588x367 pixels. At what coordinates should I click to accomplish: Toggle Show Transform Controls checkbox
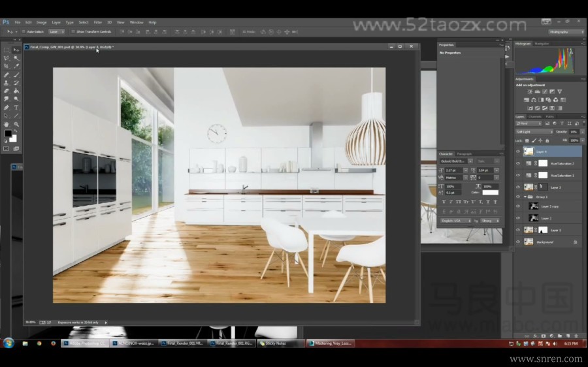coord(73,32)
